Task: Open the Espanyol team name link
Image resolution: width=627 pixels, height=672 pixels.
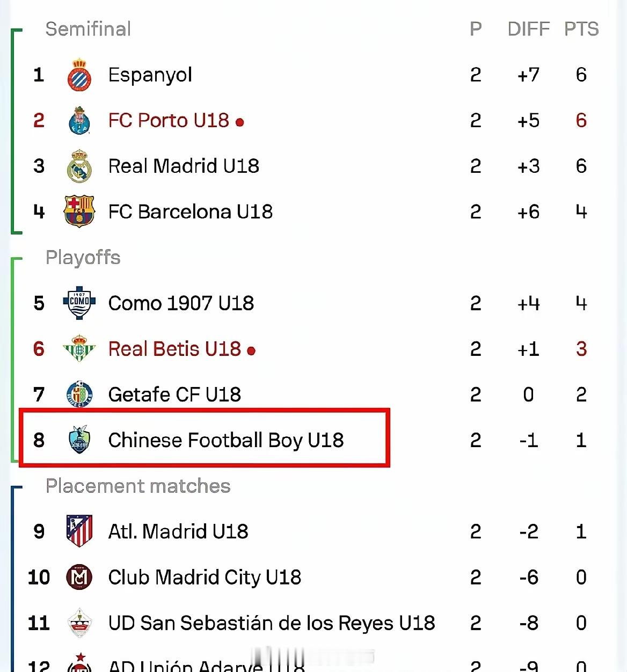Action: (150, 75)
